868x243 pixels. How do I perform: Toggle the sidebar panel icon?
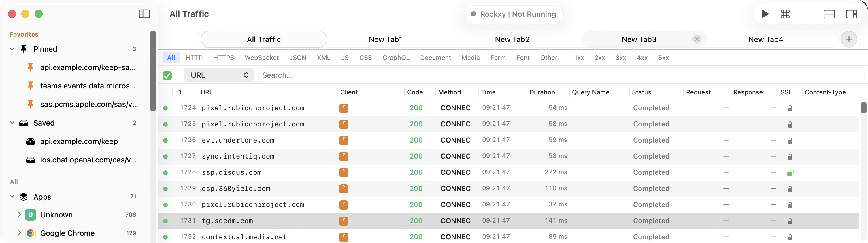144,14
